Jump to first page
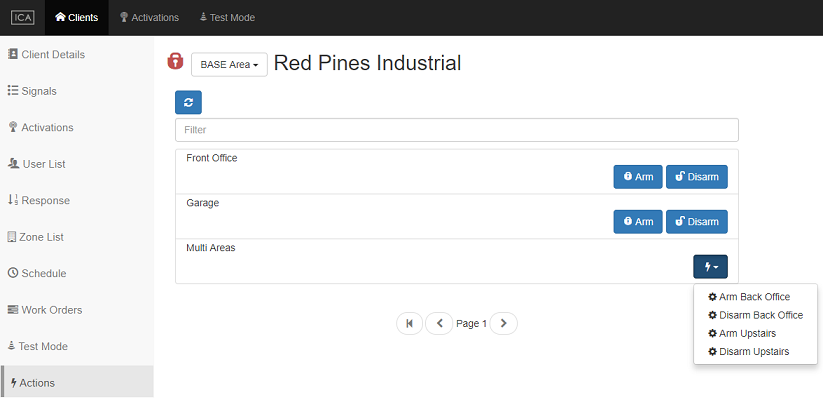Screen dimensions: 823x402 (x=409, y=323)
